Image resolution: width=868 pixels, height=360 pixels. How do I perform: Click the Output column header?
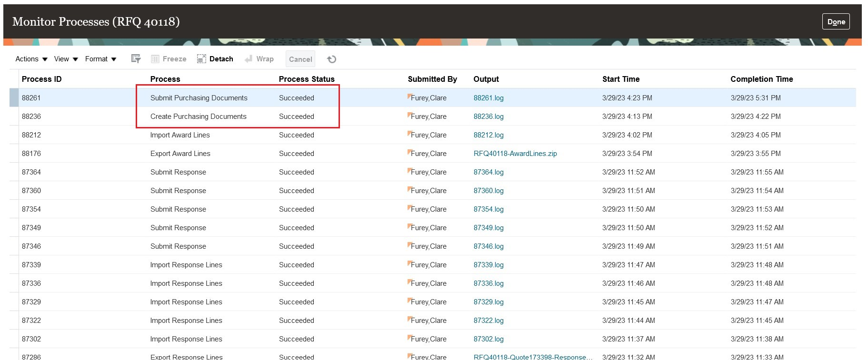[486, 79]
